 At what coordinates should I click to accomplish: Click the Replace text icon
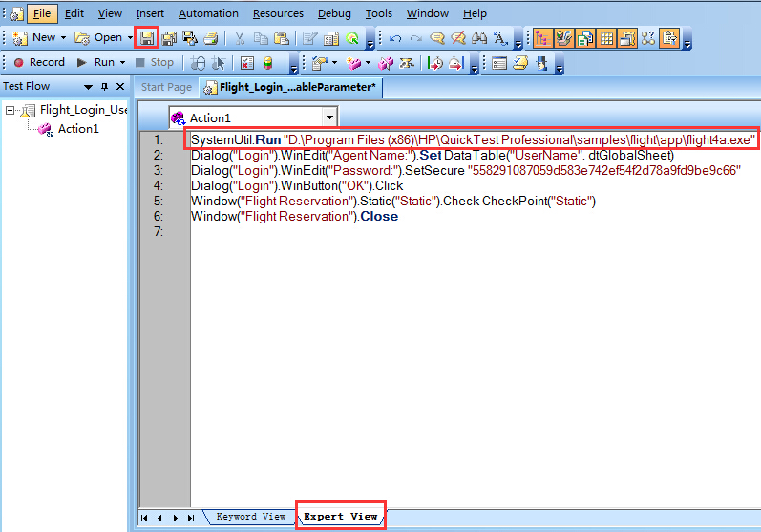point(500,38)
